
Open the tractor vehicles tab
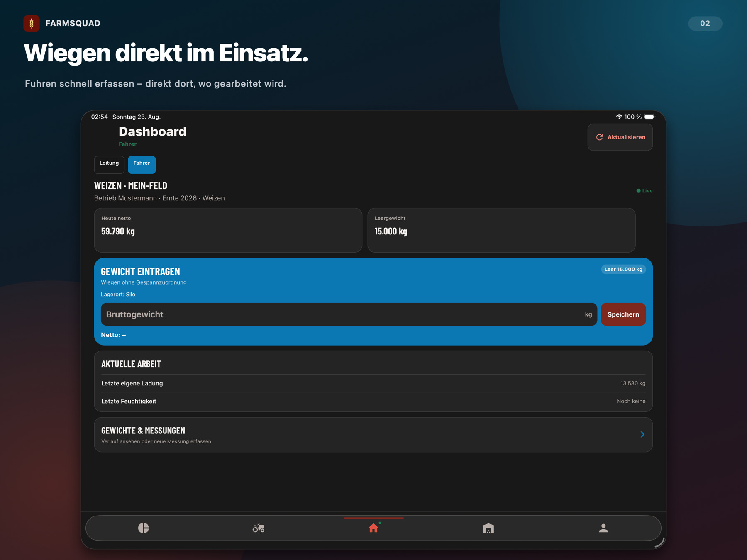[x=258, y=528]
